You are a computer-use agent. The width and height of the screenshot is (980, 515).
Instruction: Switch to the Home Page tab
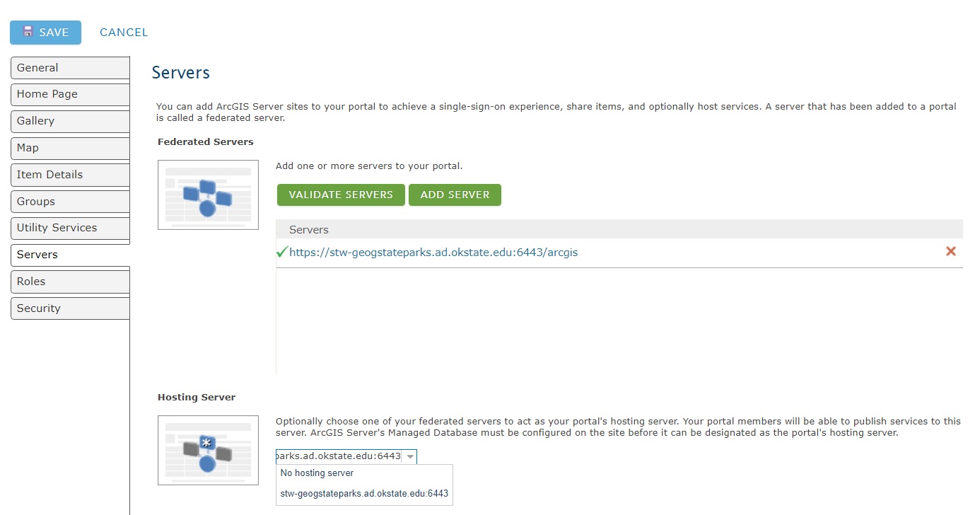click(70, 94)
